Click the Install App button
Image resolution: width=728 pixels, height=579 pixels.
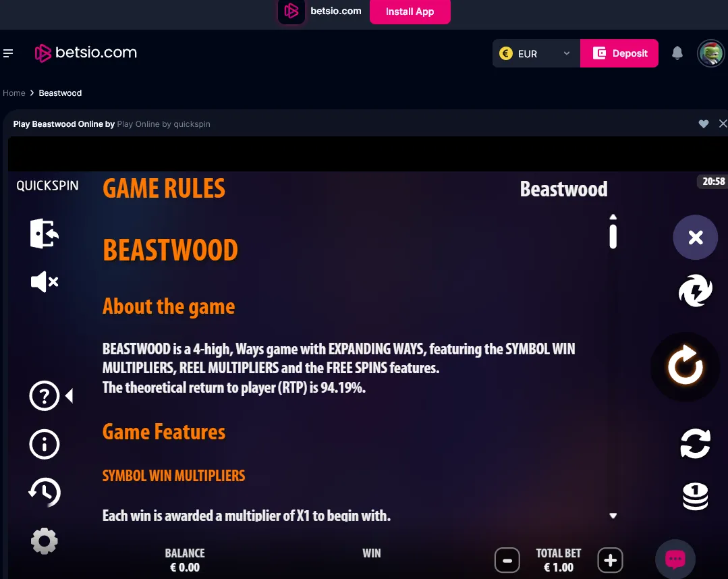tap(410, 11)
